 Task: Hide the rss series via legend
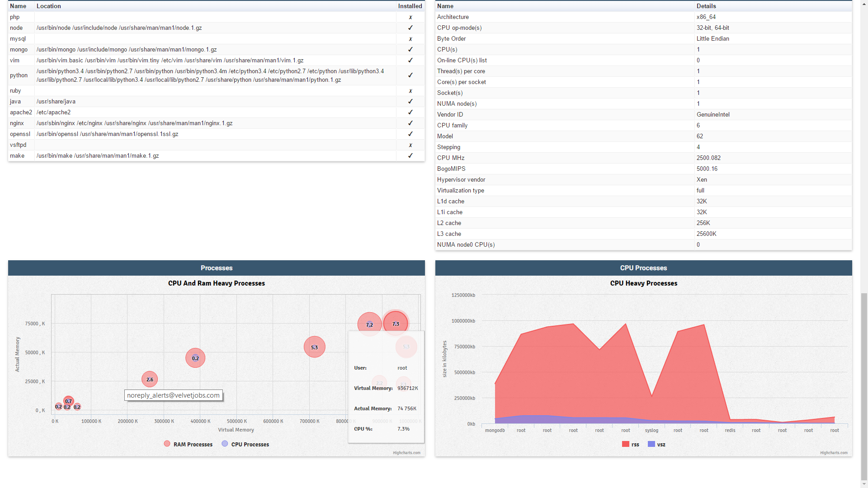pos(635,445)
